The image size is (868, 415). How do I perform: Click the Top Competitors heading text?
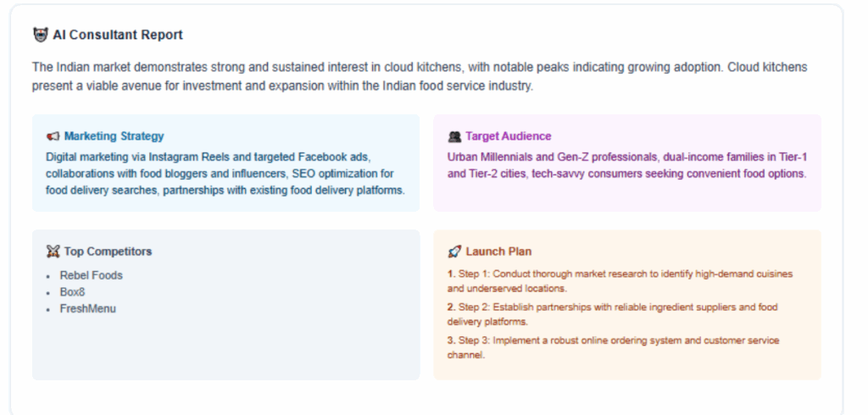[108, 252]
